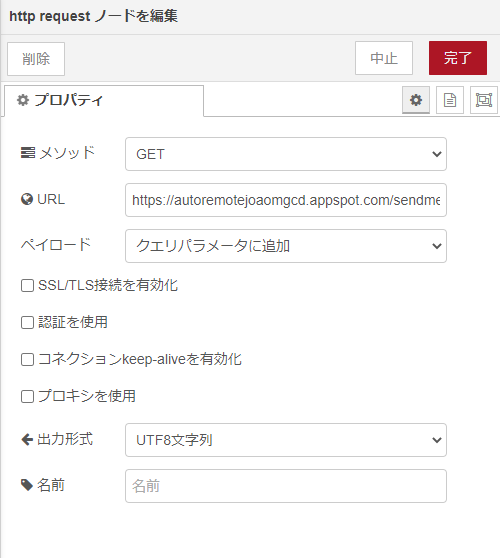The image size is (500, 558).
Task: Click the tag icon beside 名前
Action: (27, 485)
